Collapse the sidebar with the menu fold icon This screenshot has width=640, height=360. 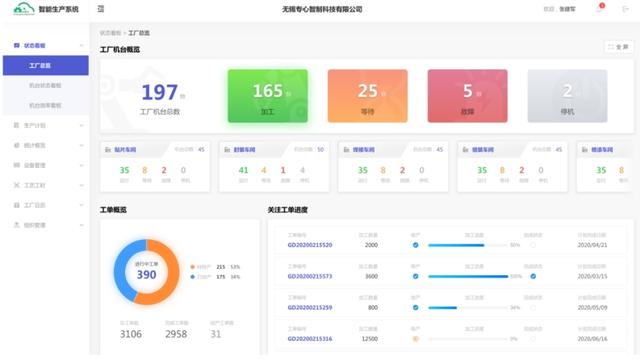pos(101,9)
